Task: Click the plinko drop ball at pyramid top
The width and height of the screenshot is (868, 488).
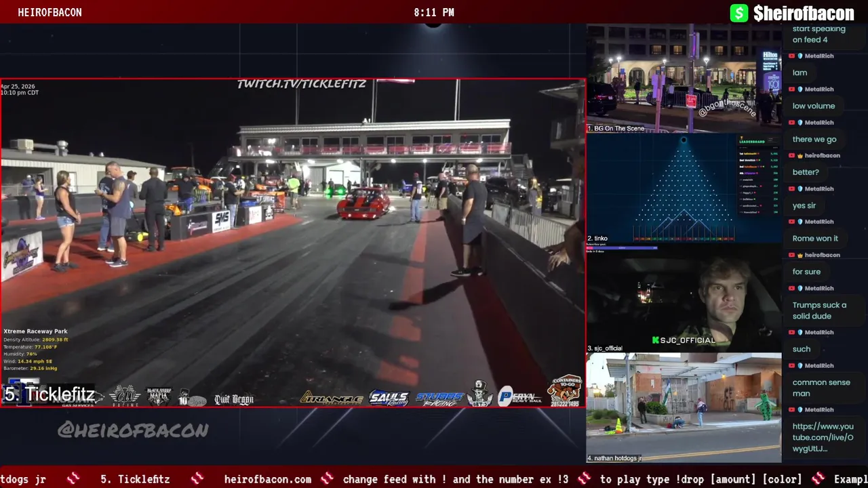Action: pos(684,140)
